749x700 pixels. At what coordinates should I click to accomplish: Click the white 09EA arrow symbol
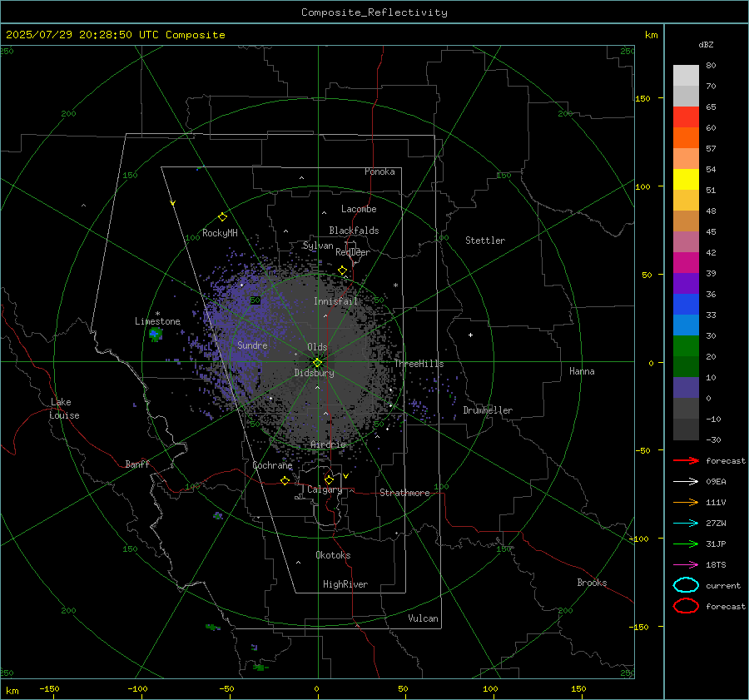pyautogui.click(x=686, y=481)
